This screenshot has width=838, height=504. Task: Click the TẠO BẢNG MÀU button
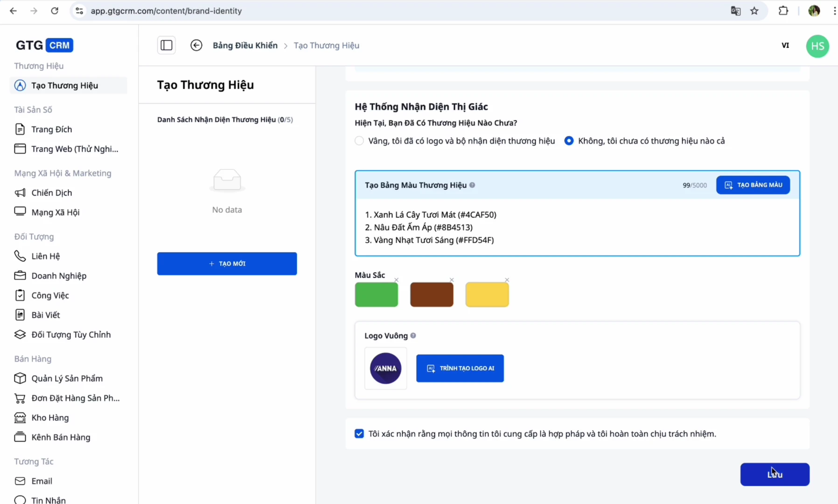coord(753,185)
